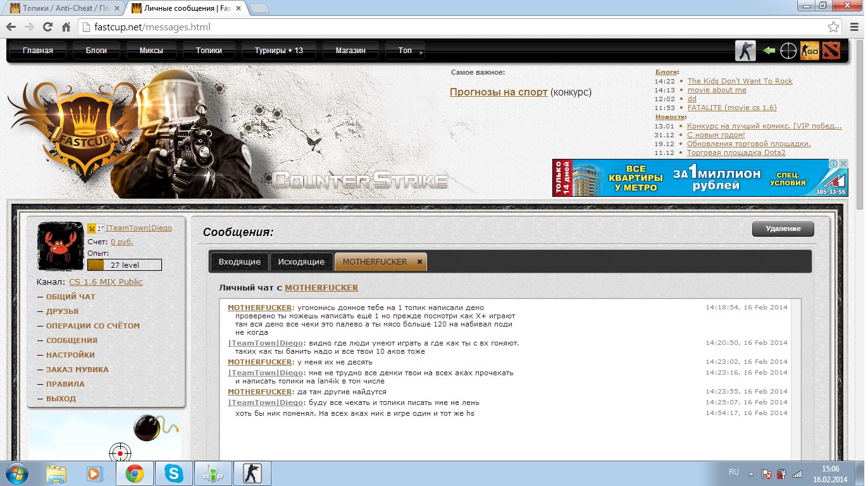Select the crosshair game icon in navbar
The image size is (868, 486).
788,51
